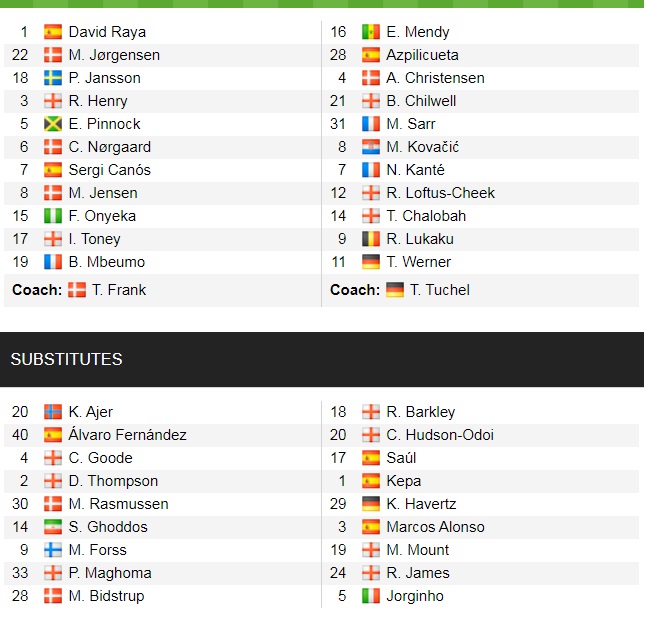Open I. Toney's player page
The width and height of the screenshot is (645, 617).
click(x=94, y=239)
